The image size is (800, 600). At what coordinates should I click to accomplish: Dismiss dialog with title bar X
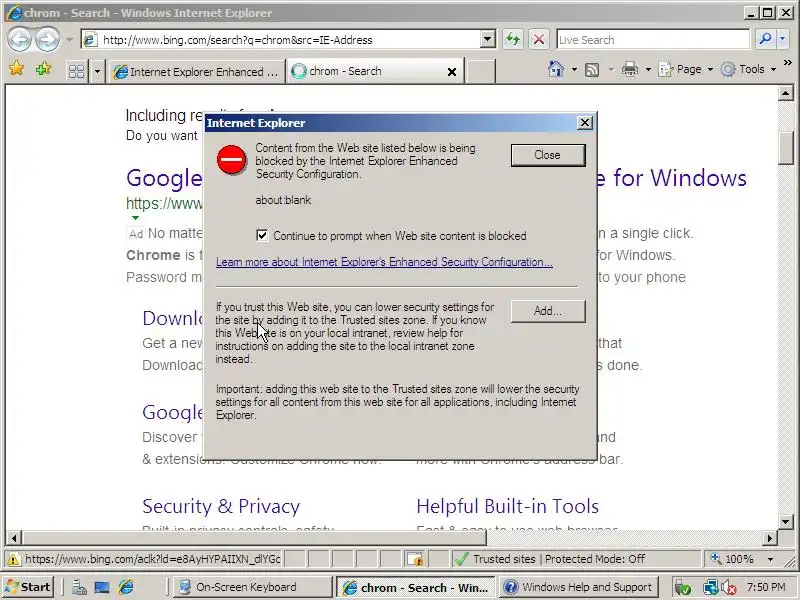(x=585, y=122)
